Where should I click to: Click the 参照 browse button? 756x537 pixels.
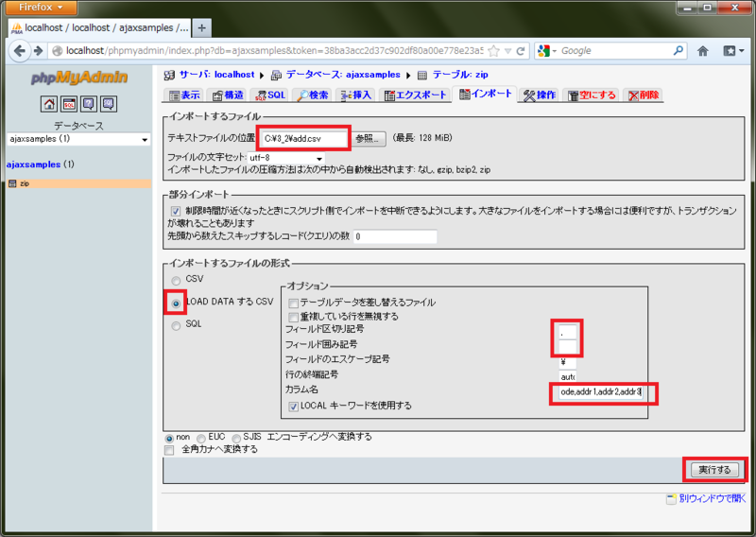368,139
